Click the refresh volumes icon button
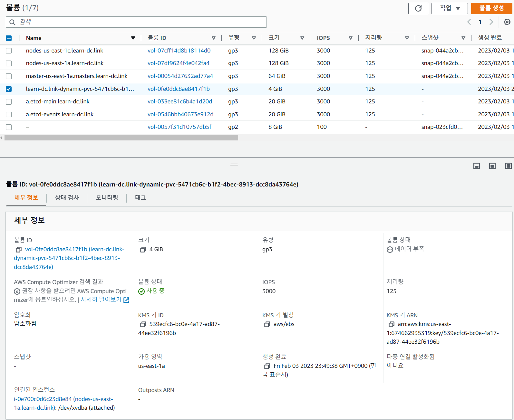 418,8
